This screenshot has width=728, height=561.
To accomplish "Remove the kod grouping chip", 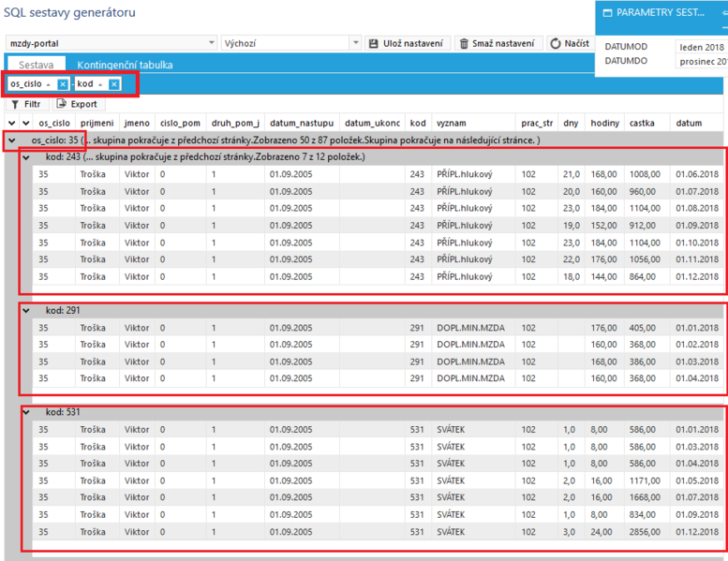I will tap(113, 84).
